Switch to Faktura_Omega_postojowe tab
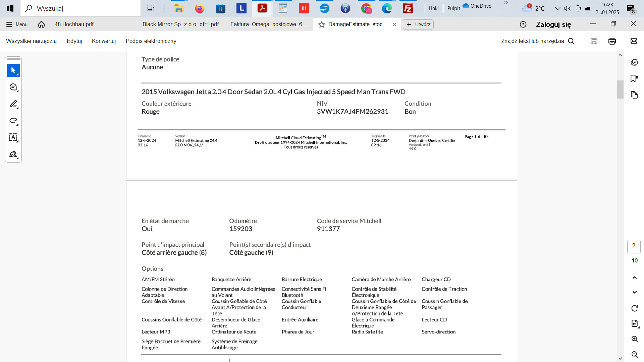 [269, 24]
